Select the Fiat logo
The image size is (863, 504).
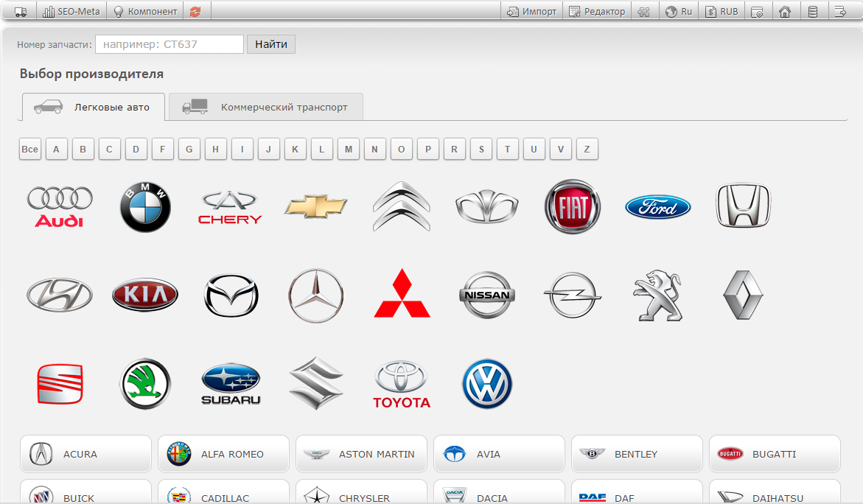click(x=573, y=207)
